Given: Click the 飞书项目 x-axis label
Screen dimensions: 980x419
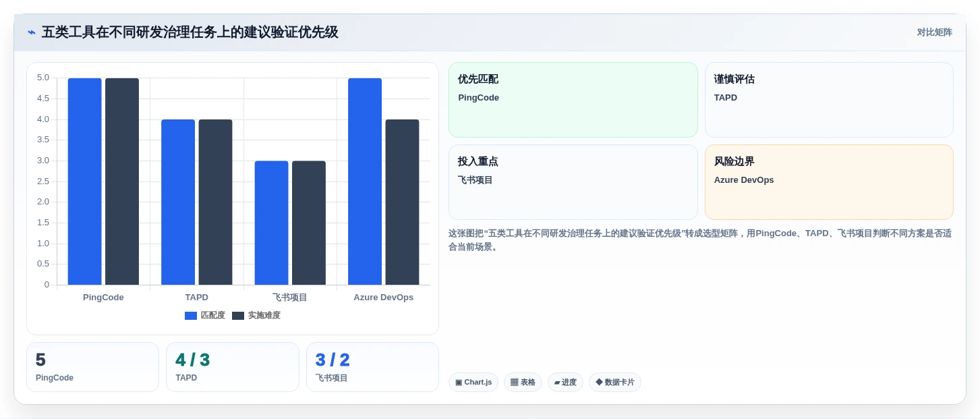Looking at the screenshot, I should click(290, 298).
